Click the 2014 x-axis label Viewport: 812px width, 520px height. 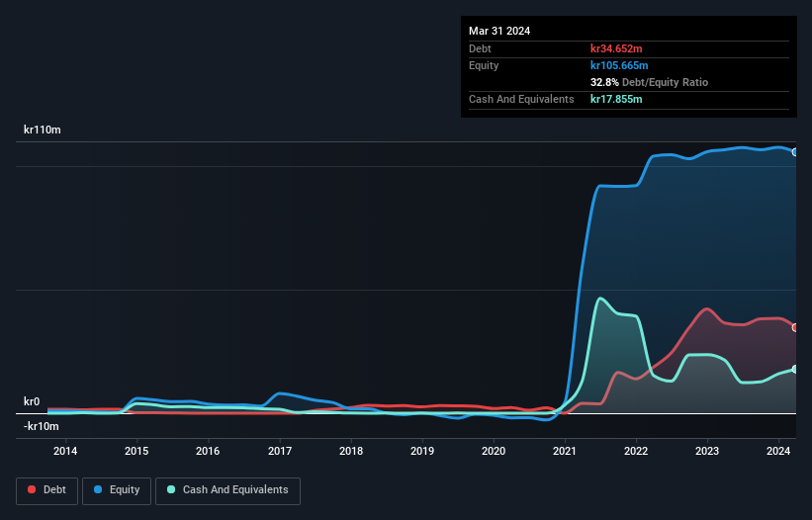[65, 451]
